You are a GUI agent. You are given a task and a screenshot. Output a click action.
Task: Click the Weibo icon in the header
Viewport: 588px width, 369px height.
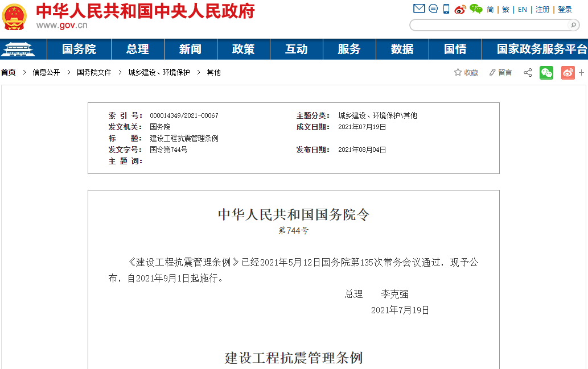click(x=460, y=9)
